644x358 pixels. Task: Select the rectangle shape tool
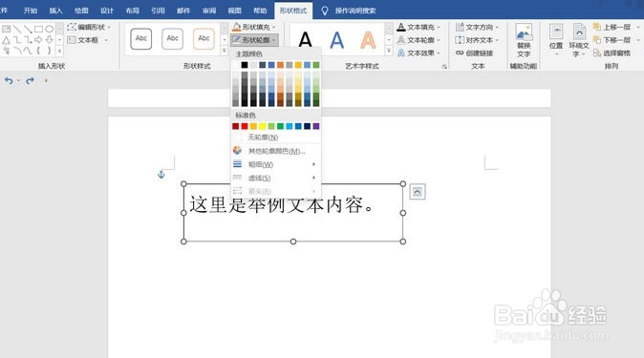(38, 29)
